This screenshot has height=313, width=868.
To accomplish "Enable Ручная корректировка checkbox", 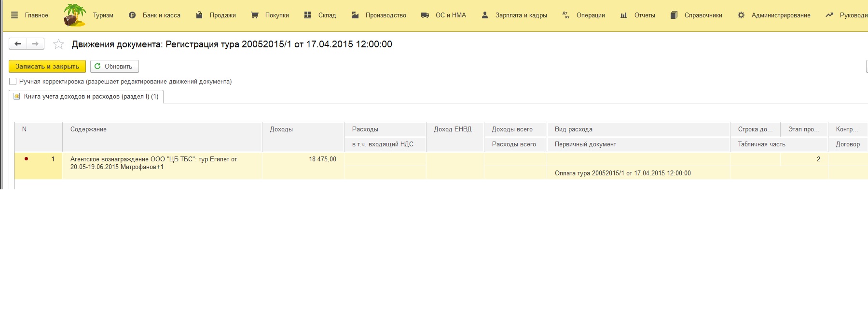I will coord(13,82).
